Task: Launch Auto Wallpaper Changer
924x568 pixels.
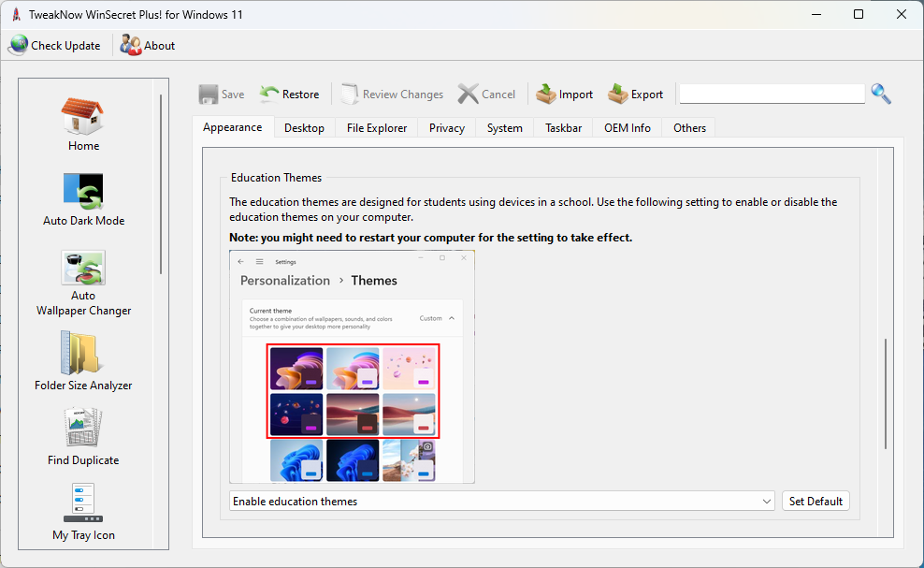Action: 83,268
